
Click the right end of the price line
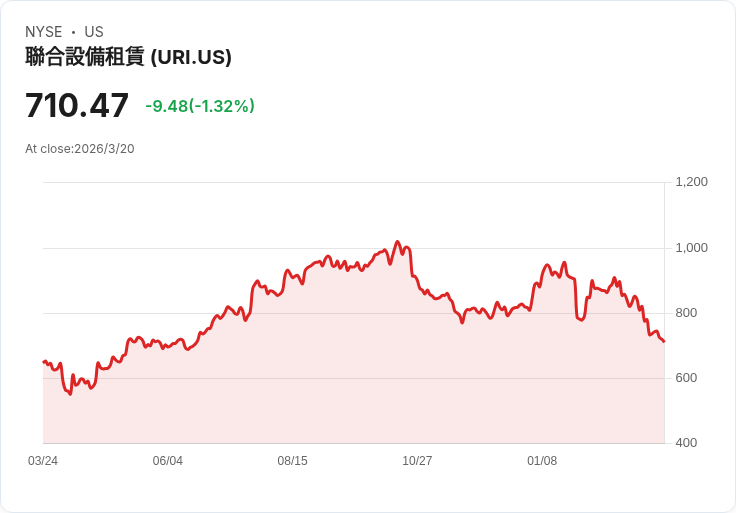point(663,341)
